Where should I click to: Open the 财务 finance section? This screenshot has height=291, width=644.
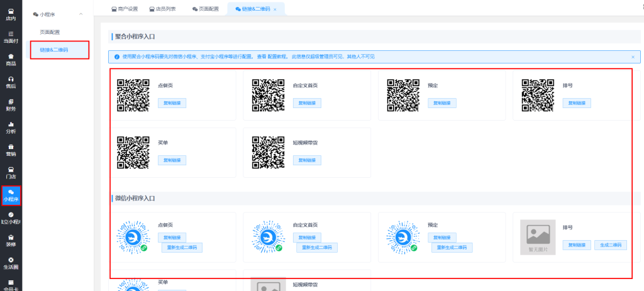coord(11,104)
